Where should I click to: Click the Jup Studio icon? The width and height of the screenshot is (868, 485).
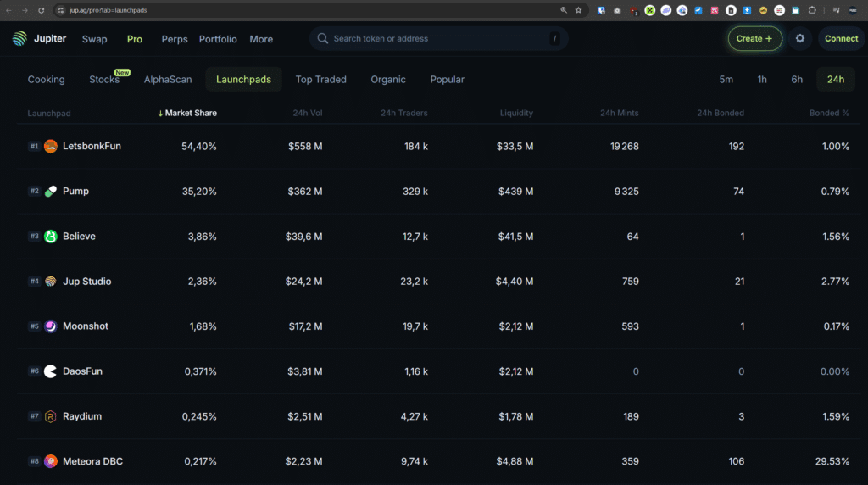tap(50, 282)
